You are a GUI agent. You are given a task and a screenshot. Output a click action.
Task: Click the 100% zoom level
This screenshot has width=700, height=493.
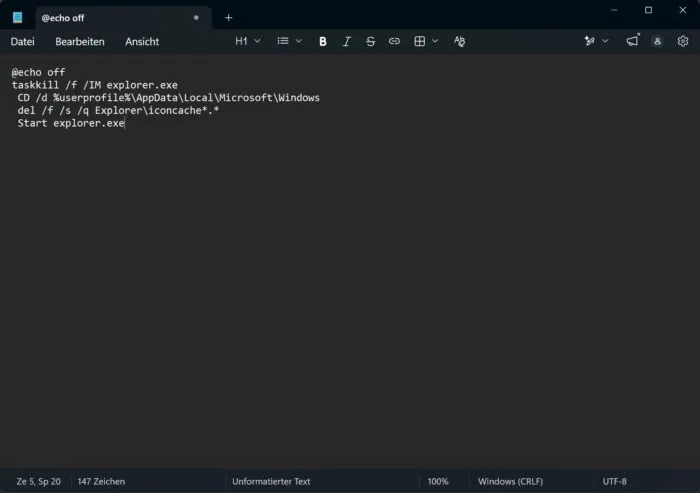[438, 481]
